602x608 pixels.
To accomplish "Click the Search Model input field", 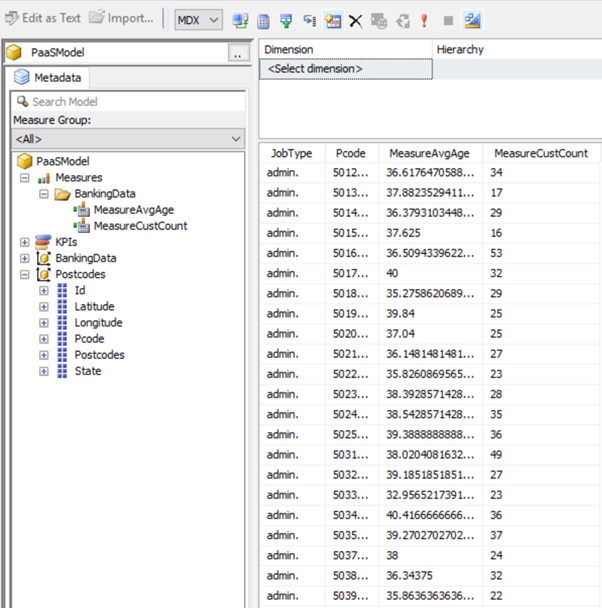I will (x=130, y=101).
